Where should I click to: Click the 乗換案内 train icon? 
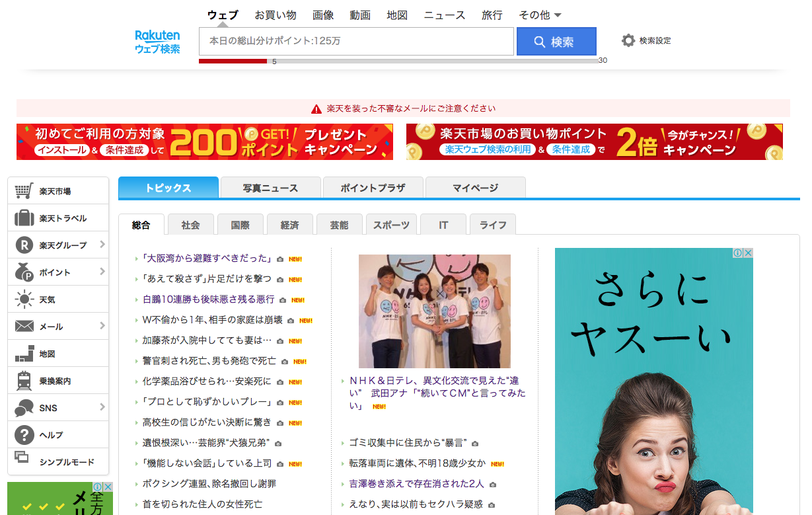pos(24,381)
